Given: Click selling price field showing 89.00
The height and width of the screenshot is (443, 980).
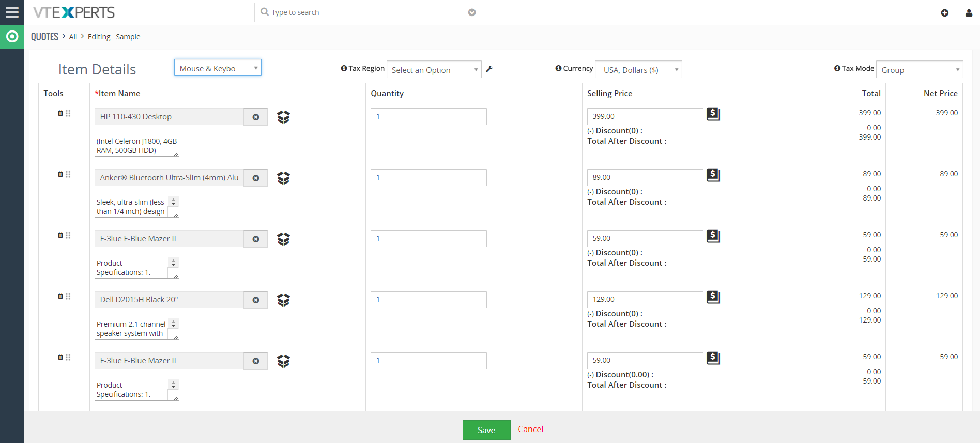Looking at the screenshot, I should click(x=645, y=177).
